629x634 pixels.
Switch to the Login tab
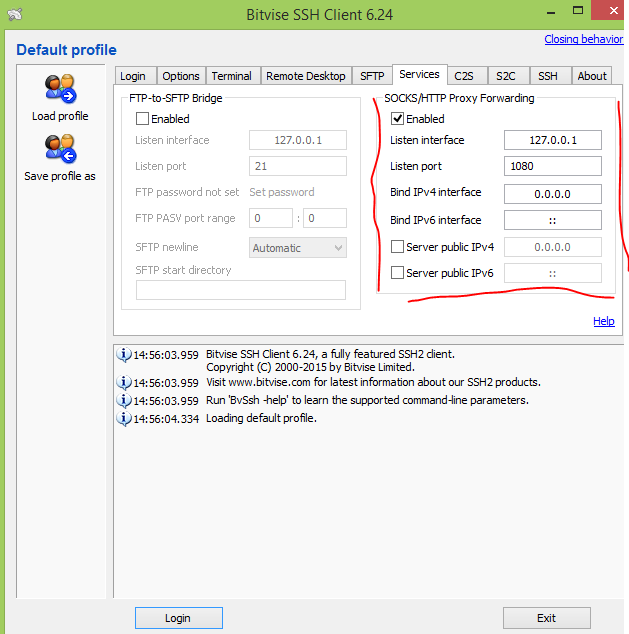coord(135,76)
